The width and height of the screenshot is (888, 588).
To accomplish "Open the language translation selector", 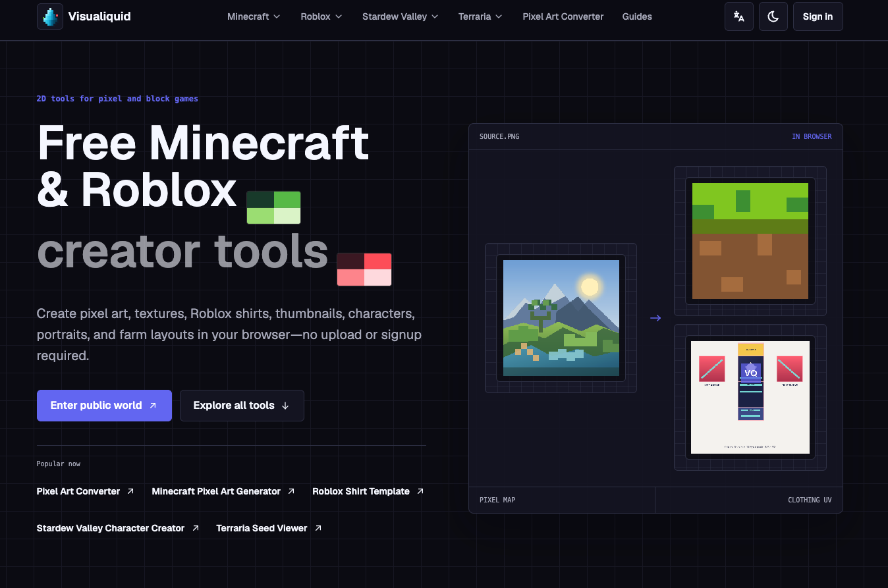I will [x=739, y=16].
